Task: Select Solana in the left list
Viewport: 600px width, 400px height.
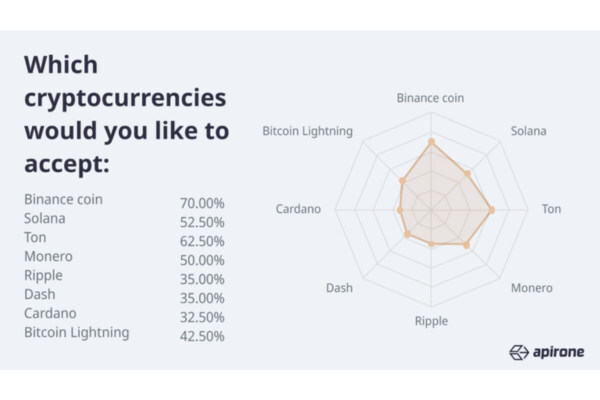Action: point(45,218)
